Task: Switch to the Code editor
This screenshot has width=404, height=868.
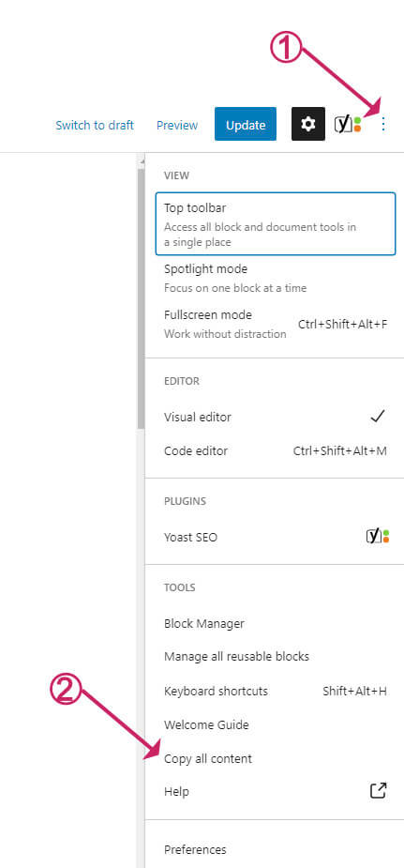Action: click(x=276, y=450)
